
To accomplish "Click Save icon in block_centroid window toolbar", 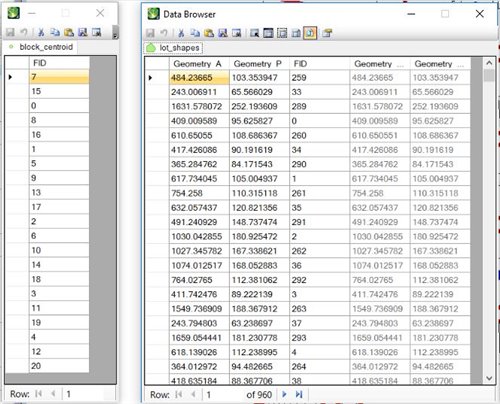I will coord(10,32).
